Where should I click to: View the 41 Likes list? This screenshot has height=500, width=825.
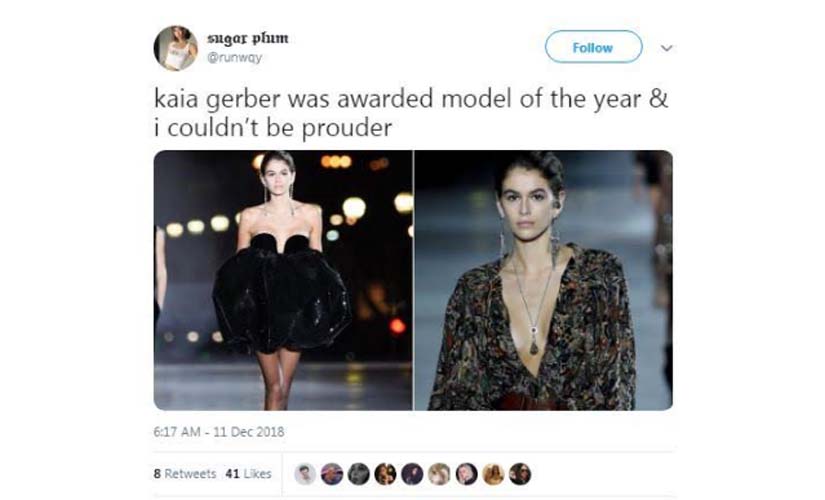pos(248,474)
